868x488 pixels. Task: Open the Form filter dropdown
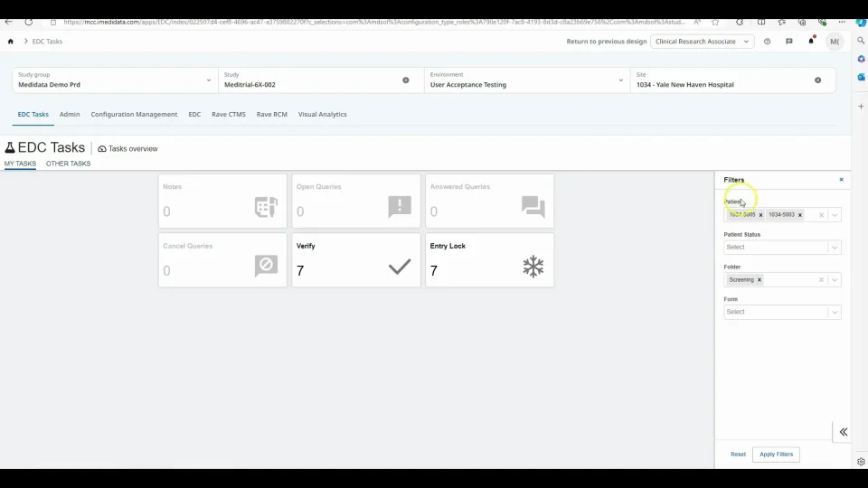pos(782,312)
